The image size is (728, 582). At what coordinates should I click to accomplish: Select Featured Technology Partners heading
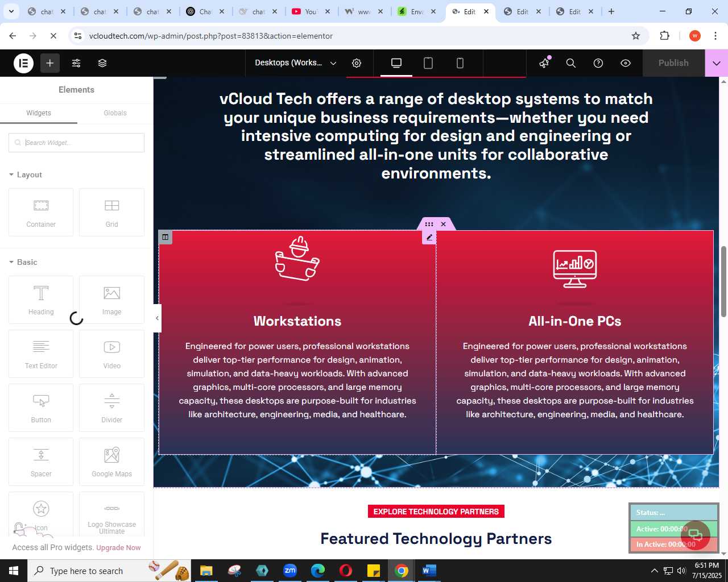pyautogui.click(x=436, y=539)
